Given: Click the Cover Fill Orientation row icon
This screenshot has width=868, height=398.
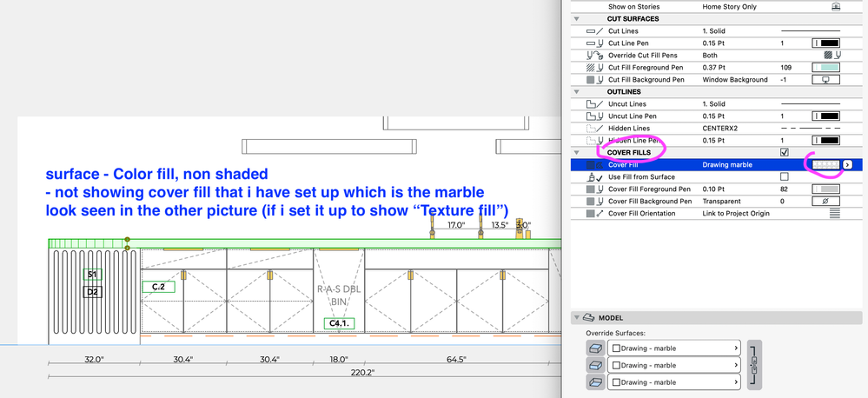Looking at the screenshot, I should 594,214.
